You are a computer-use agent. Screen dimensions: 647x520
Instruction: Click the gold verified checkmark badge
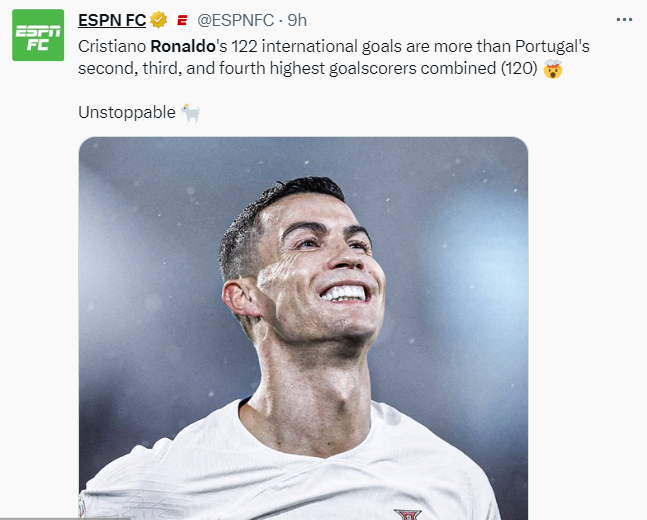pos(158,20)
